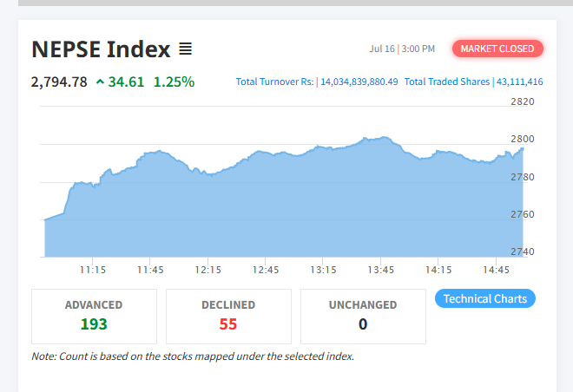573x392 pixels.
Task: Click the 12:15 time axis label
Action: point(208,270)
